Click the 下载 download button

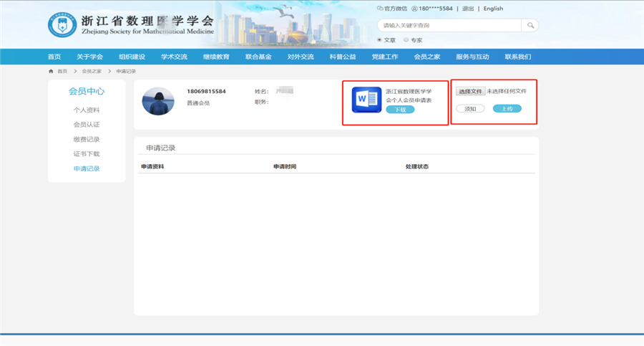(x=400, y=110)
